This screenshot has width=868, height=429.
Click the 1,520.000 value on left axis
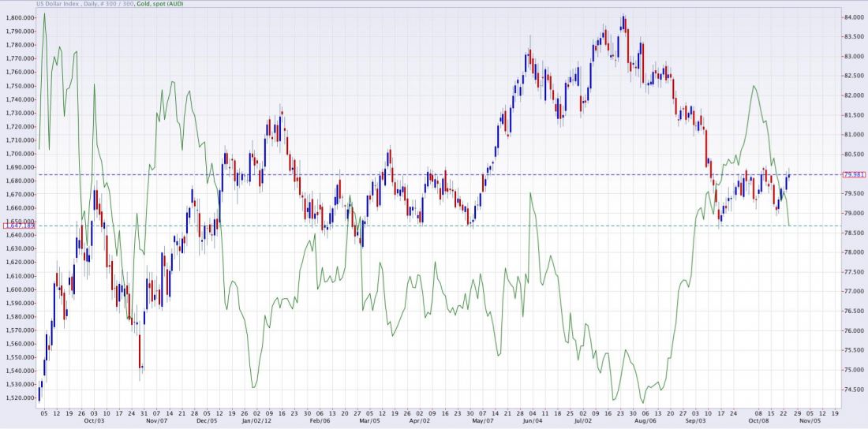(19, 398)
